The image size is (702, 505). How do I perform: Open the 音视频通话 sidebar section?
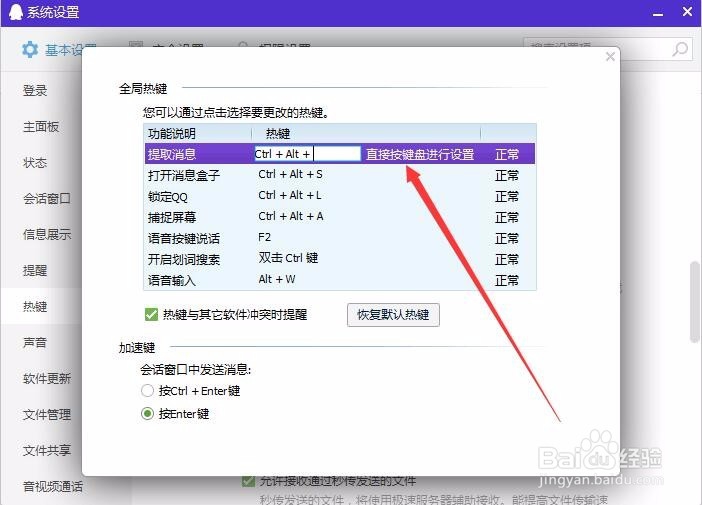[53, 486]
